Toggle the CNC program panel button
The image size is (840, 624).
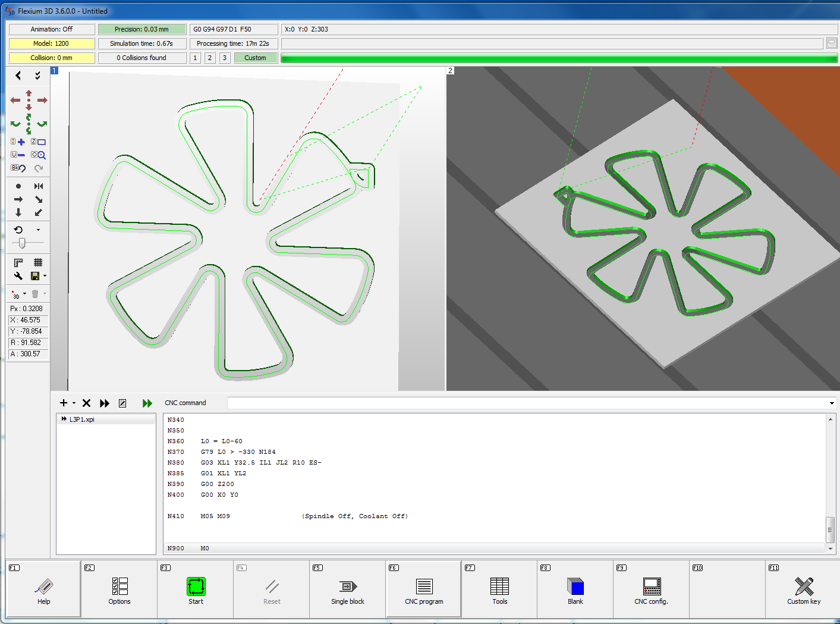point(424,590)
